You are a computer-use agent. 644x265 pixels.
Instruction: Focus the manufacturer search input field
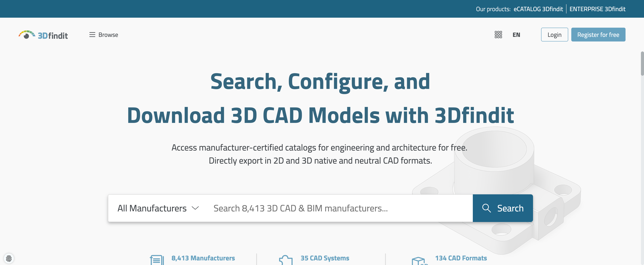click(340, 208)
